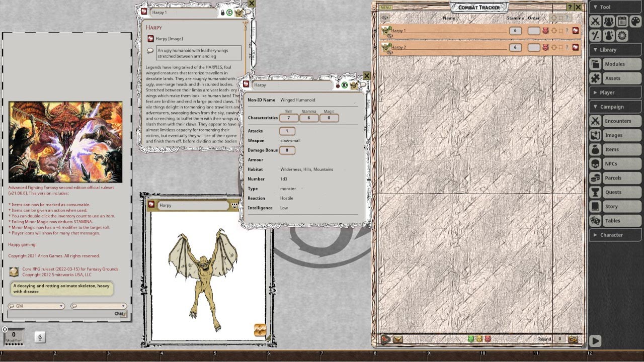Open the Combat Tracker MENU
644x362 pixels.
(386, 8)
